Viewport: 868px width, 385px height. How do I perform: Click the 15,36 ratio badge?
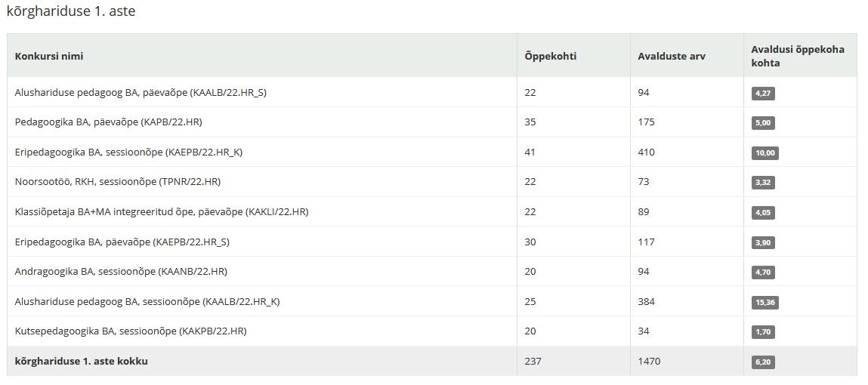pyautogui.click(x=765, y=303)
